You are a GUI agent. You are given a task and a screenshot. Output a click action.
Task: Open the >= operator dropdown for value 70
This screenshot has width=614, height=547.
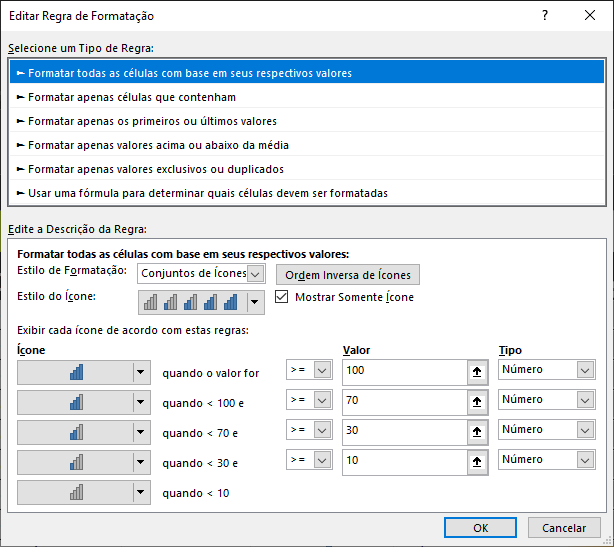[322, 401]
